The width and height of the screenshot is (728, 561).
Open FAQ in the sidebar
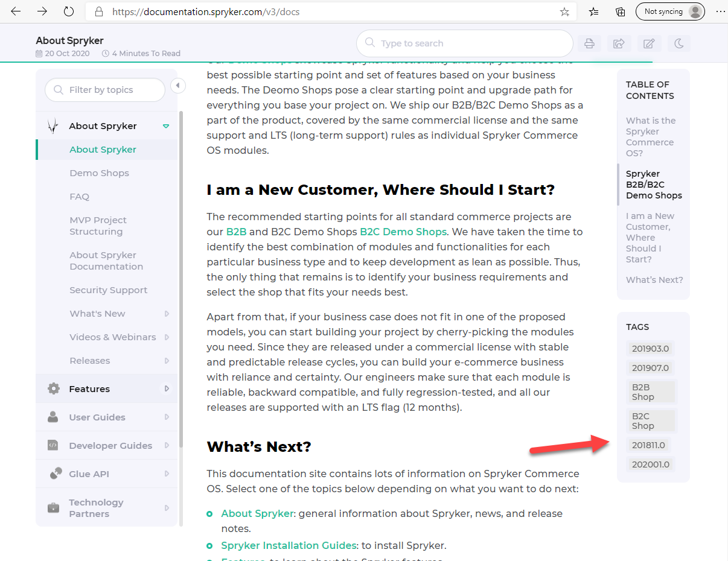pyautogui.click(x=79, y=197)
